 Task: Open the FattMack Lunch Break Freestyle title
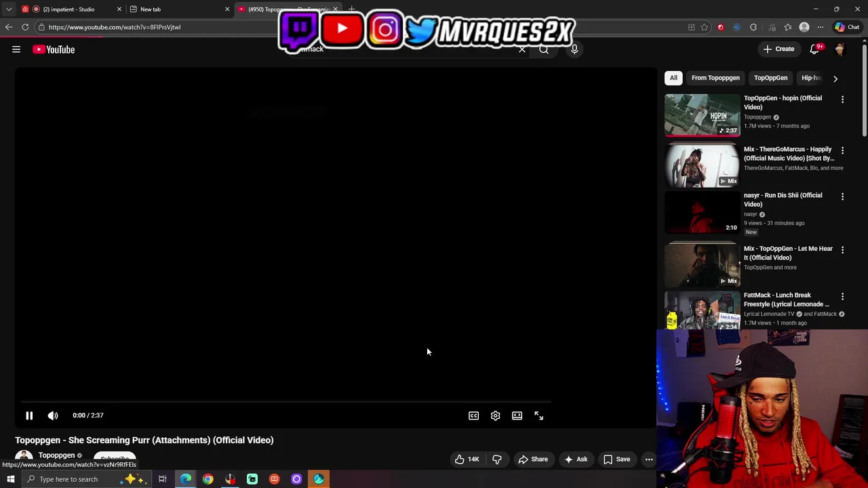787,300
